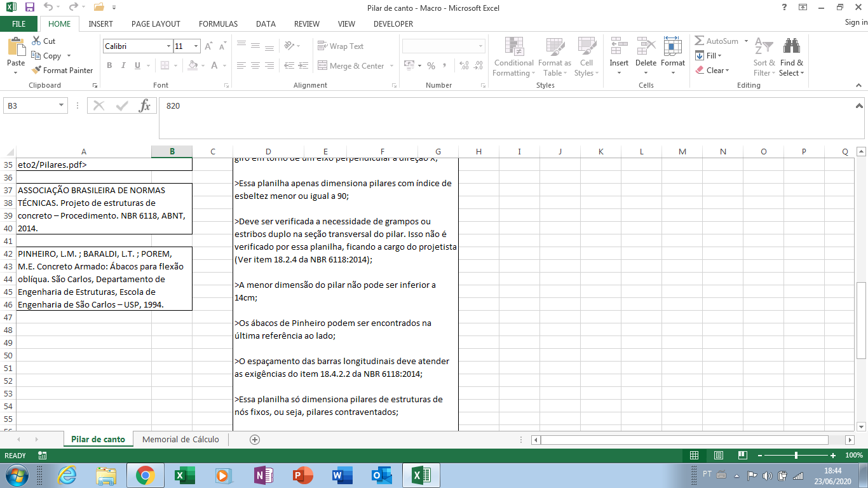The width and height of the screenshot is (868, 488).
Task: Click Merge & Center button
Action: (351, 65)
